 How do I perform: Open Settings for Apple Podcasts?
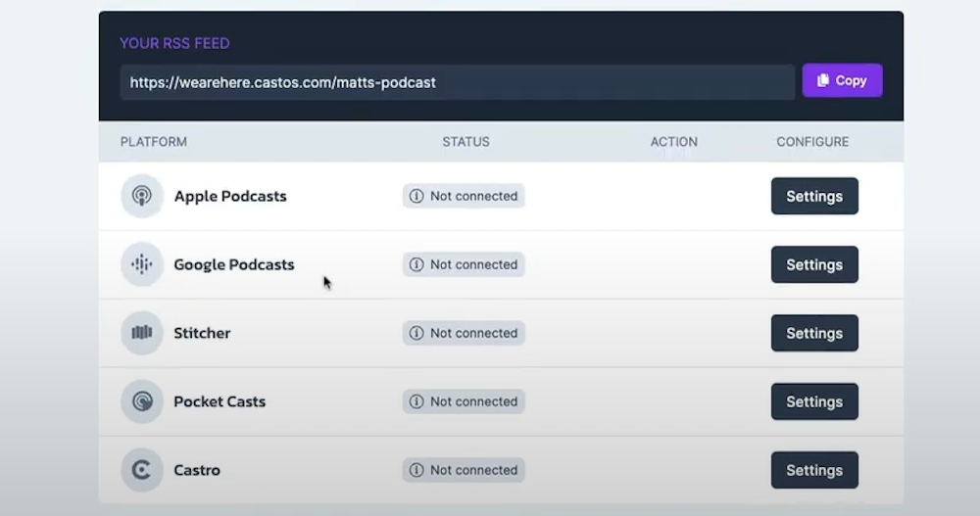click(x=814, y=196)
